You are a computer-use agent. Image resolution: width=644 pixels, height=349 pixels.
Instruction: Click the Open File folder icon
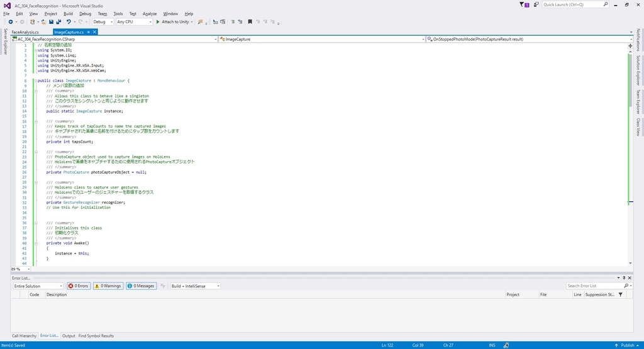[x=43, y=22]
